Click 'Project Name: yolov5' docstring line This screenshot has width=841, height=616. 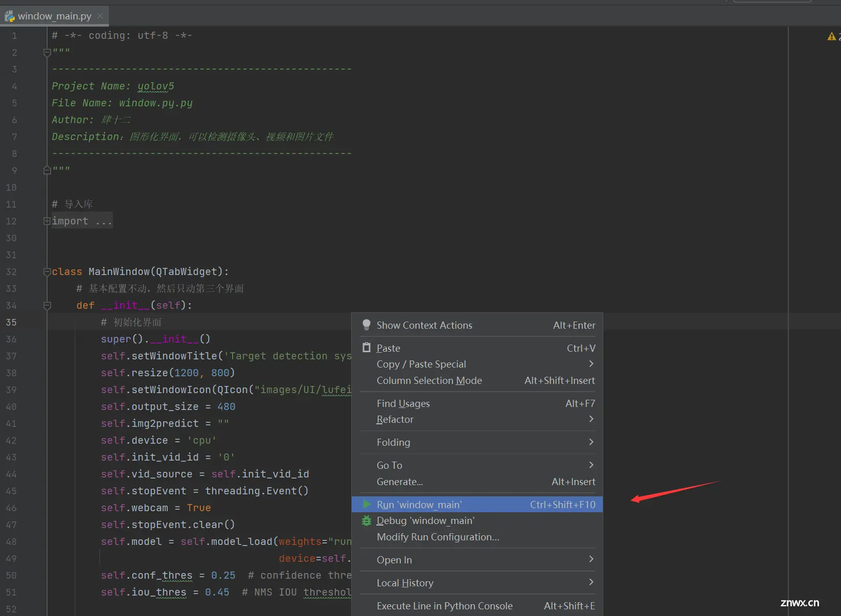(x=113, y=86)
